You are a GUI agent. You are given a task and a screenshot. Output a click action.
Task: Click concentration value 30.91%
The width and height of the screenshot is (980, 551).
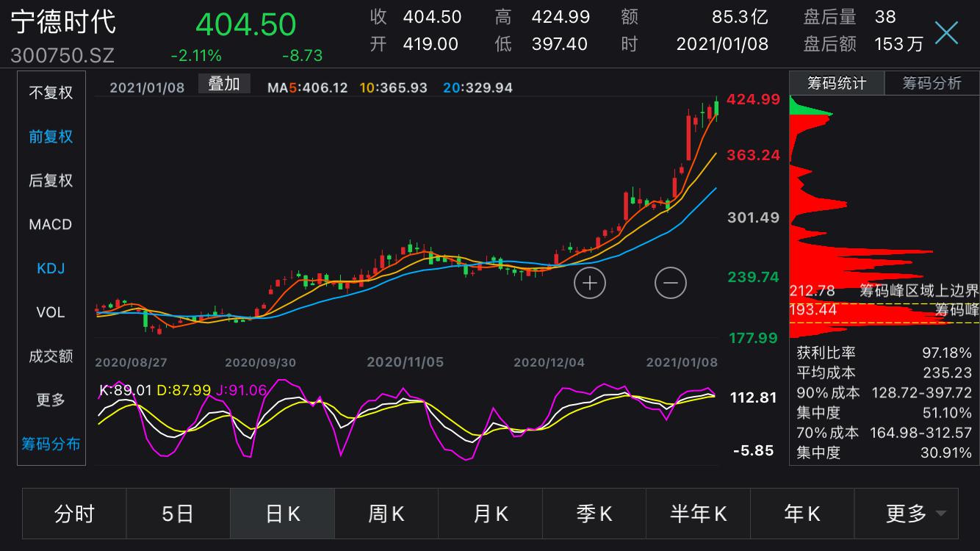[947, 453]
